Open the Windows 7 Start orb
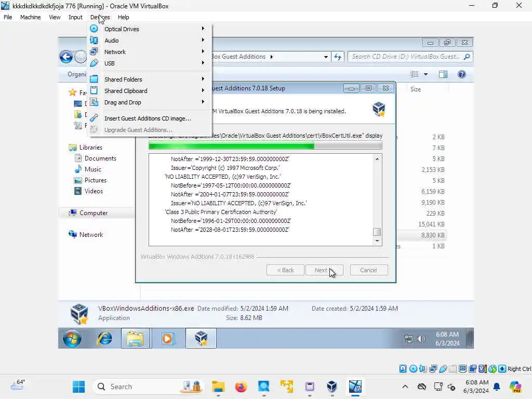 point(72,338)
